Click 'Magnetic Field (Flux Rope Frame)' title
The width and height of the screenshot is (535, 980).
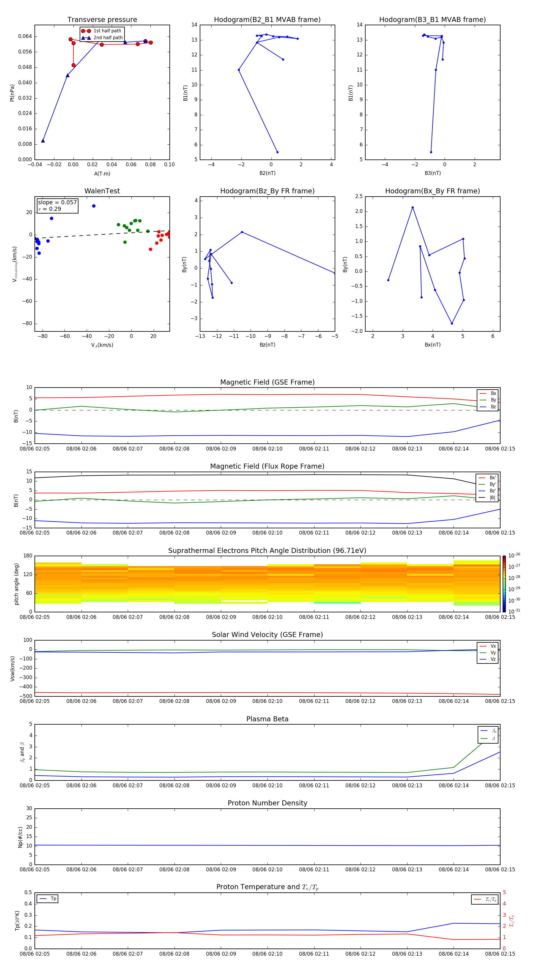point(267,467)
